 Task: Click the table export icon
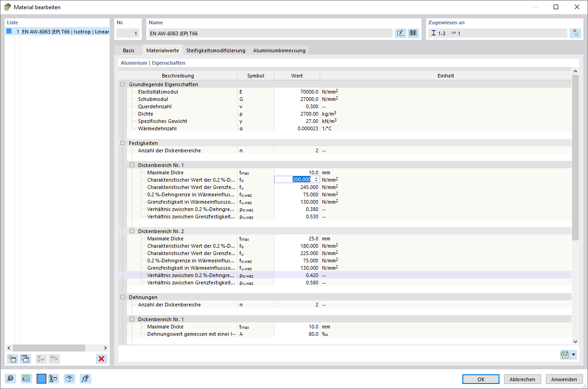565,355
